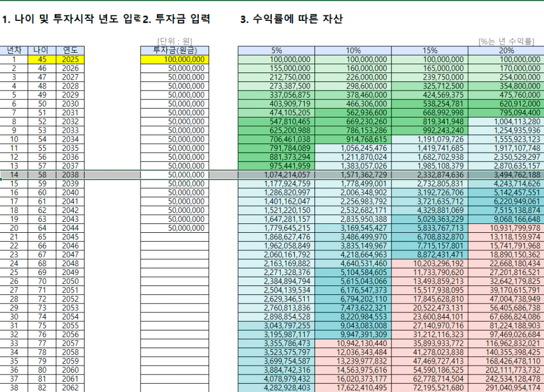Select cell with value 975,441,959
The image size is (544, 392).
(x=276, y=166)
